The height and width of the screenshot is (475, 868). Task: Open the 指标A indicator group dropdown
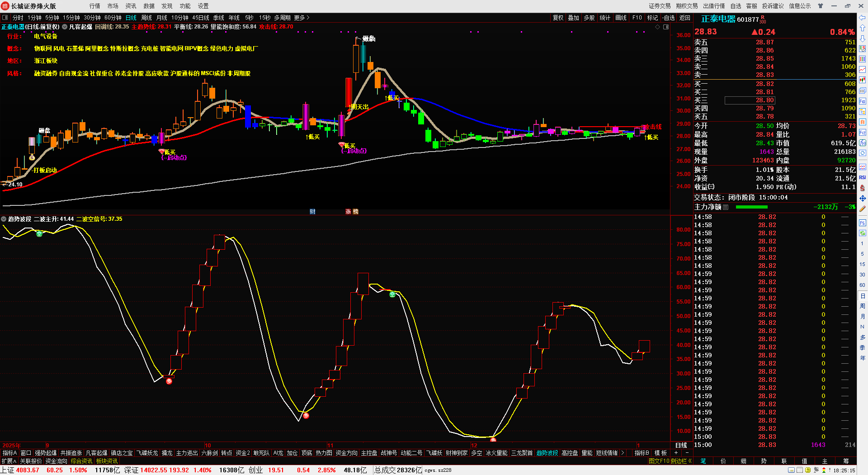[x=9, y=453]
